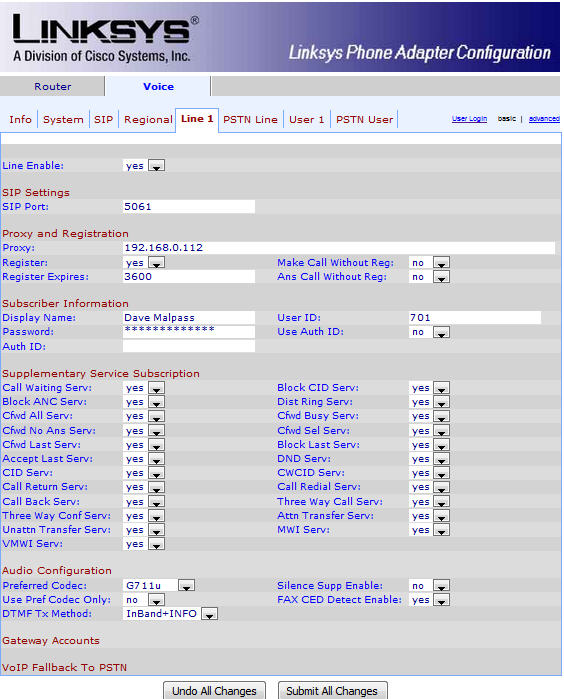Click the Gateway Accounts heading
The width and height of the screenshot is (564, 699).
pos(51,641)
